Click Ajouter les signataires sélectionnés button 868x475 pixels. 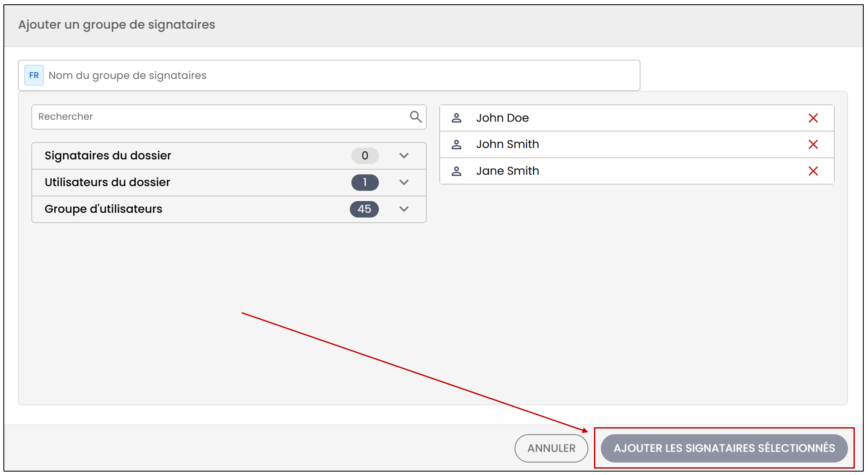[724, 448]
